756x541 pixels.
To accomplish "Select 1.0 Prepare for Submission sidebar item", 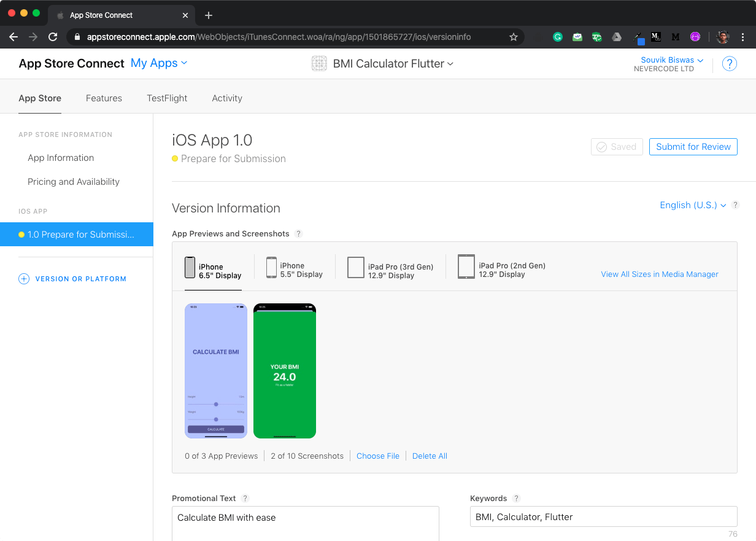I will pos(77,235).
